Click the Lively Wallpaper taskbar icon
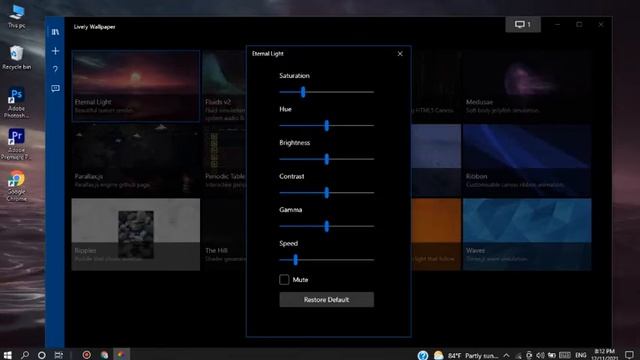 click(121, 355)
